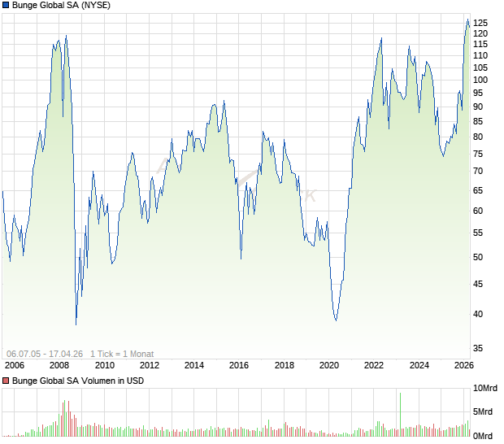Click the date range '06.07.05 - 17.04.26'
The image size is (504, 444).
click(x=45, y=354)
